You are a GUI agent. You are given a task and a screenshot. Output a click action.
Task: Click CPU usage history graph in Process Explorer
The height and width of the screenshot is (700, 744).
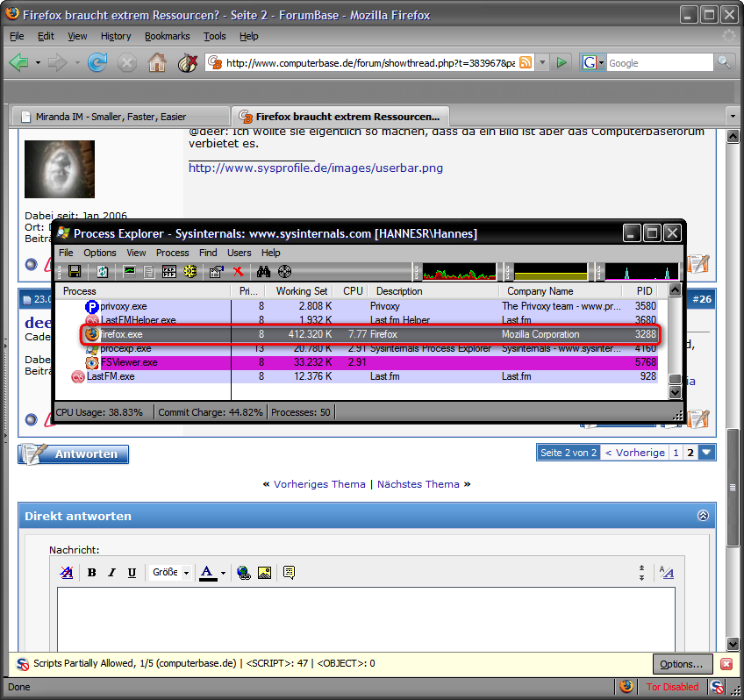pos(459,272)
